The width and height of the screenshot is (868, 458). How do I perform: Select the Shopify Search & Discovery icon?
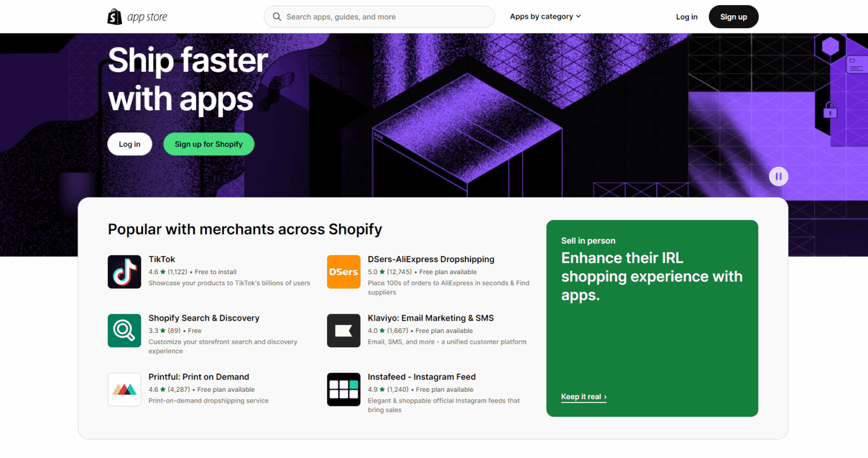(x=124, y=330)
